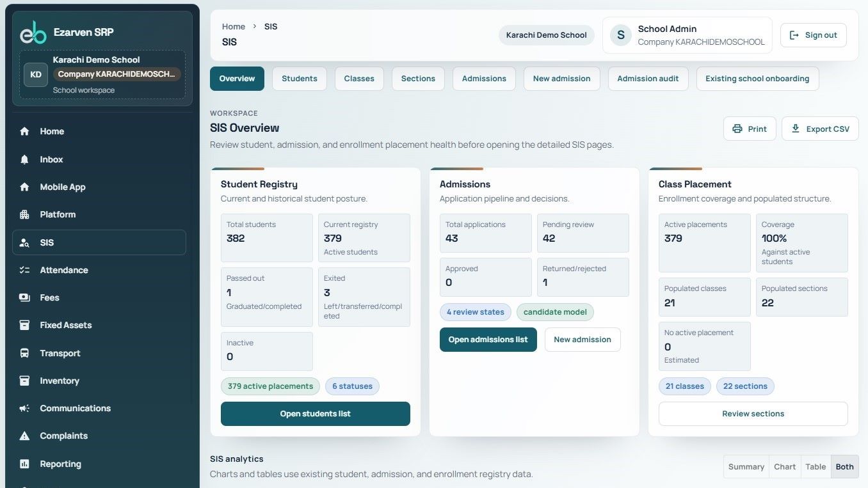The width and height of the screenshot is (868, 488).
Task: Go to Reporting in the sidebar
Action: click(99, 464)
